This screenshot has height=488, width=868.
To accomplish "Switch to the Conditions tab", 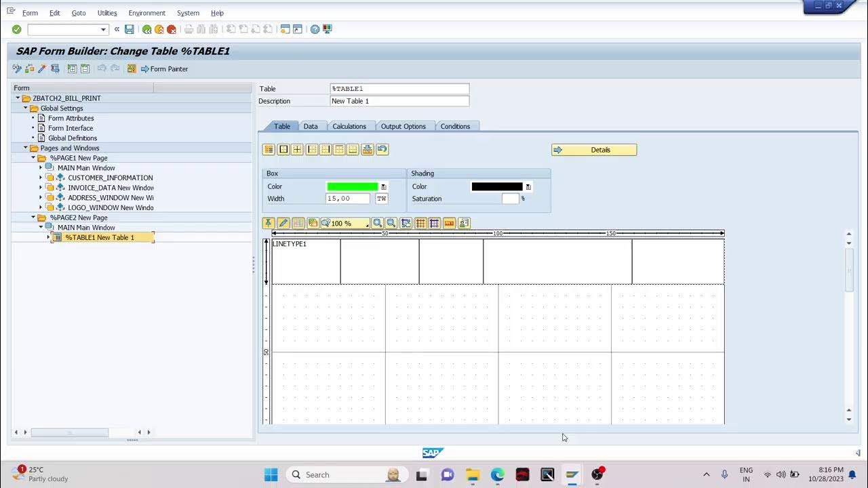I will 455,126.
